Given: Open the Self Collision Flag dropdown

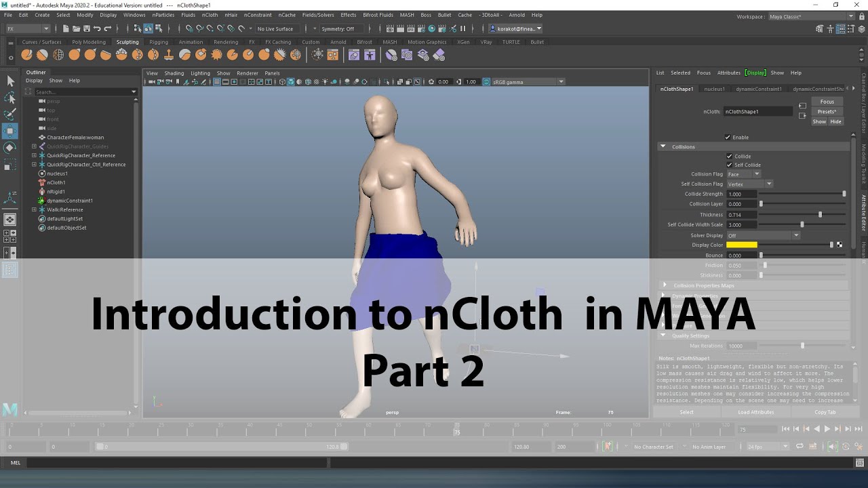Looking at the screenshot, I should click(749, 184).
